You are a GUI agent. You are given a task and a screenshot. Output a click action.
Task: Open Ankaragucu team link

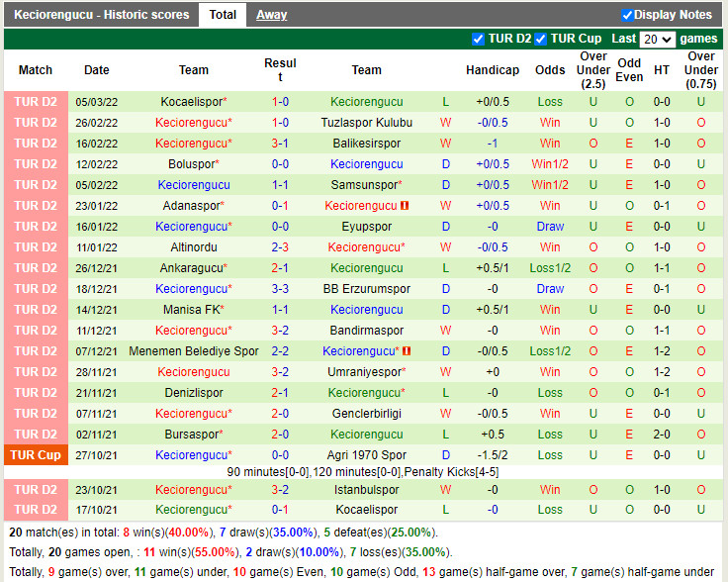pos(191,268)
